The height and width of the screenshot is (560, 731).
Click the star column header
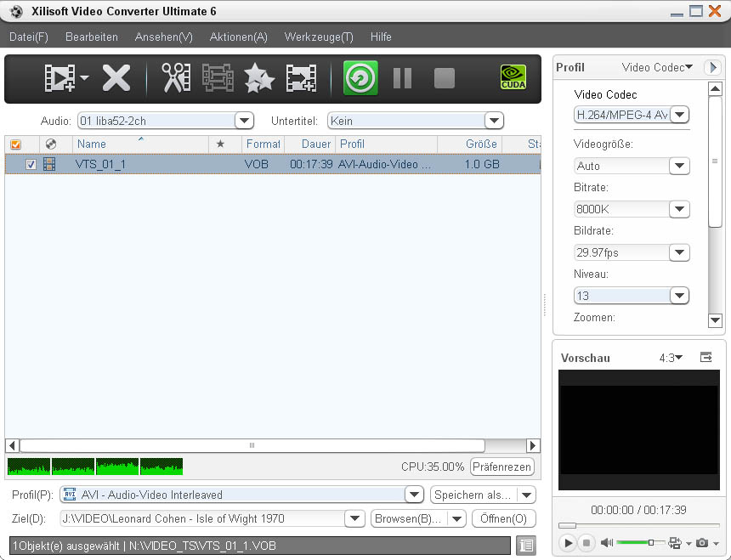pyautogui.click(x=220, y=144)
